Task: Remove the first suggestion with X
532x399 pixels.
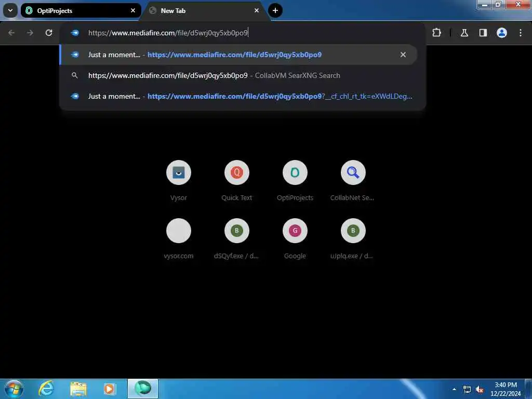Action: (403, 55)
